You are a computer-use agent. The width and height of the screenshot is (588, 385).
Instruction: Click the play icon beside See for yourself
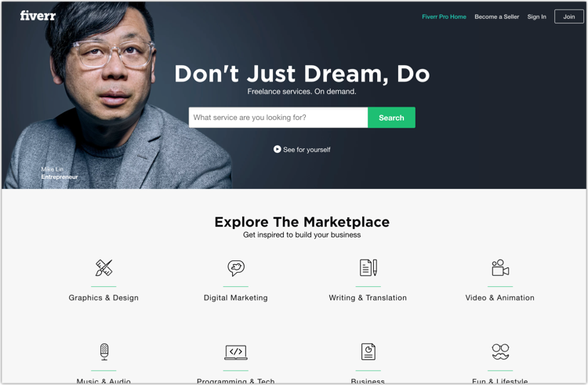coord(277,149)
